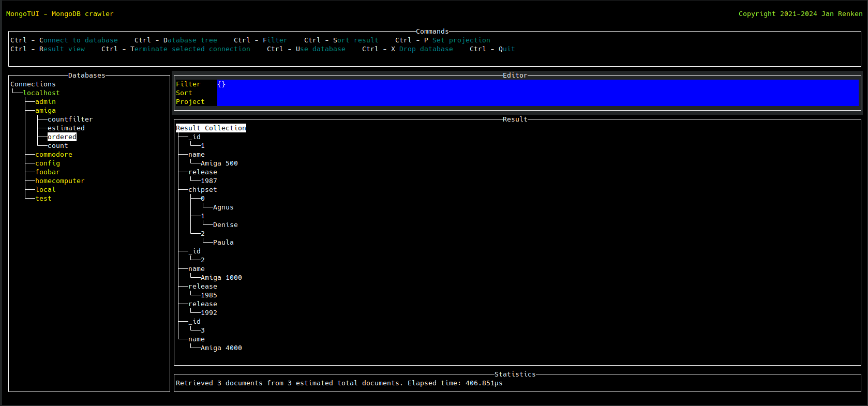
Task: Select the Agnus chipset value
Action: pyautogui.click(x=223, y=207)
